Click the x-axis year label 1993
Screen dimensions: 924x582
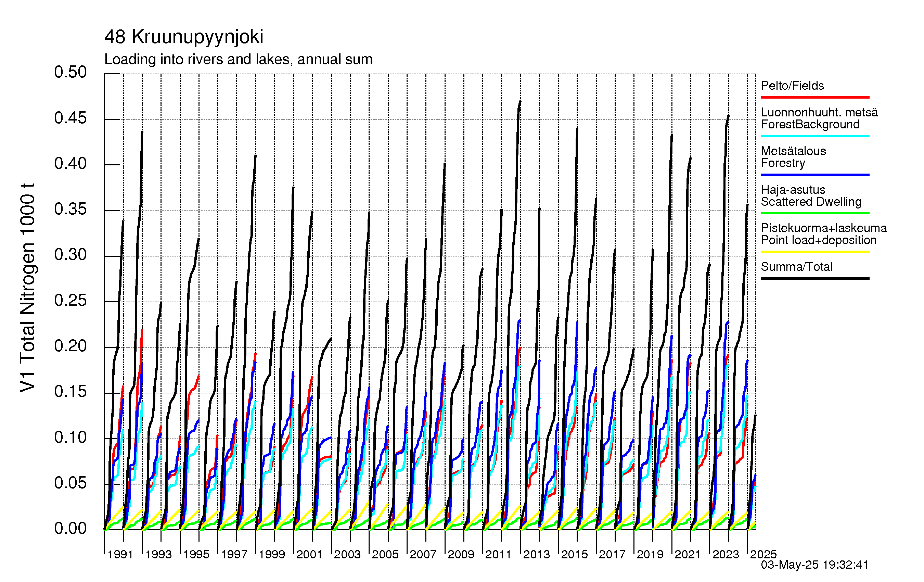pyautogui.click(x=158, y=554)
